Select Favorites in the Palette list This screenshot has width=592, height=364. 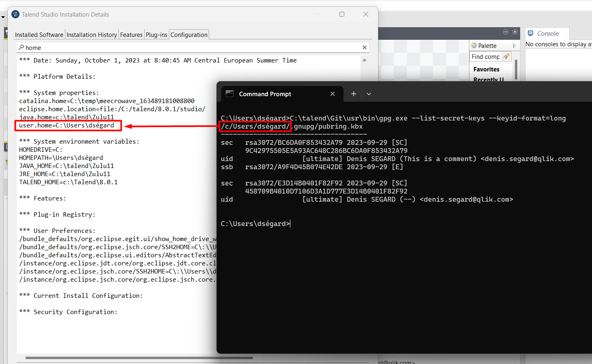(x=486, y=69)
